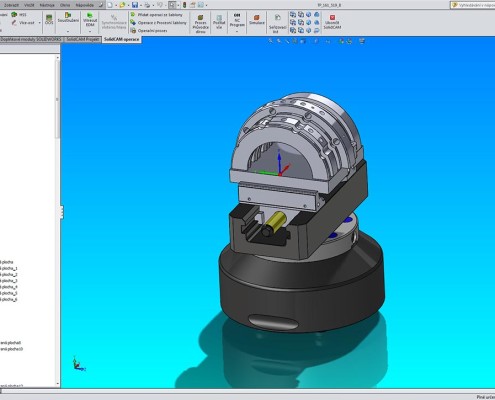This screenshot has height=400, width=495.
Task: Click the top-left icon in SolidCAM view grid
Action: [293, 15]
